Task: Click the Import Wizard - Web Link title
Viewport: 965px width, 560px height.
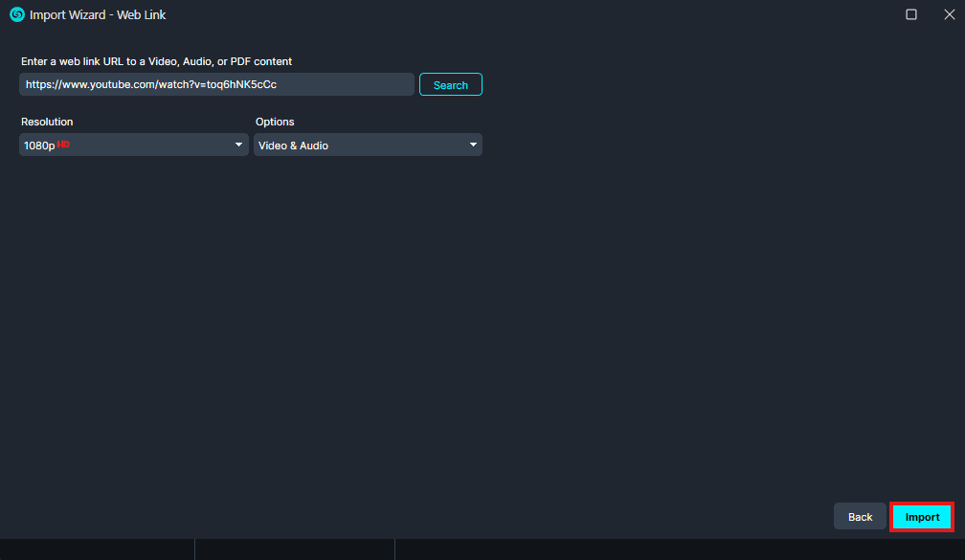Action: (98, 15)
